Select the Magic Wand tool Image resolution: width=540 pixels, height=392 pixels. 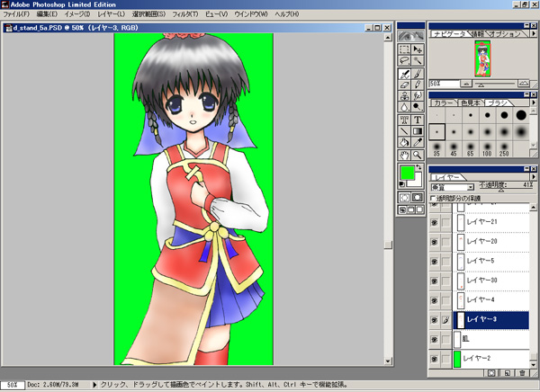418,61
